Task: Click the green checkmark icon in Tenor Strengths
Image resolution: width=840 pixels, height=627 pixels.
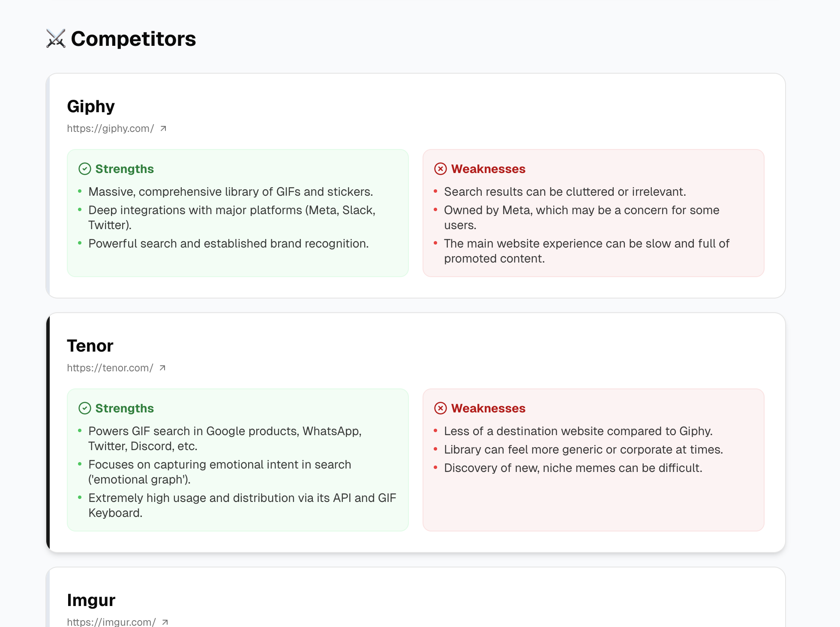Action: coord(85,408)
